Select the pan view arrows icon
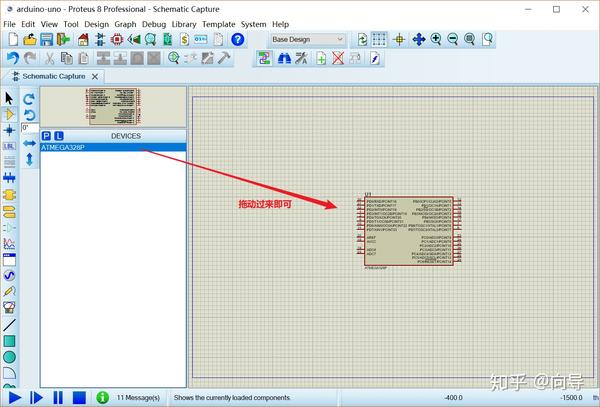 coord(419,39)
